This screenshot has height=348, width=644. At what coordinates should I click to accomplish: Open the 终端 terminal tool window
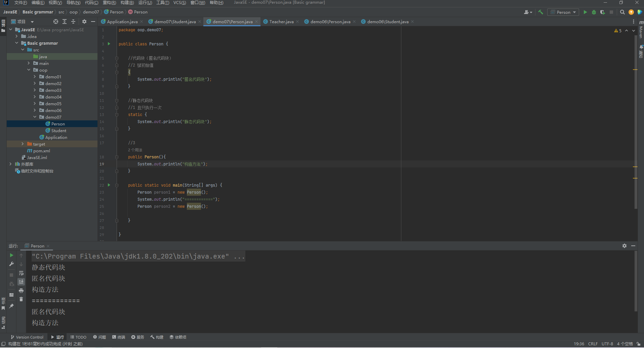119,337
